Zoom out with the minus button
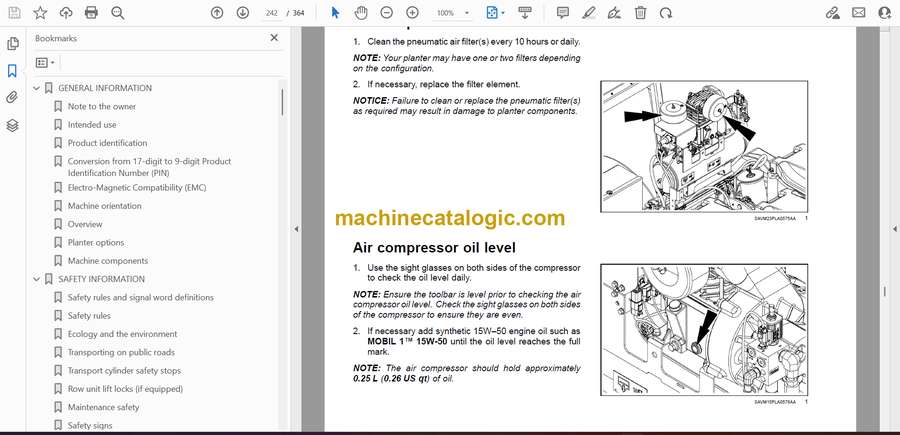Viewport: 900px width, 435px height. pyautogui.click(x=387, y=13)
